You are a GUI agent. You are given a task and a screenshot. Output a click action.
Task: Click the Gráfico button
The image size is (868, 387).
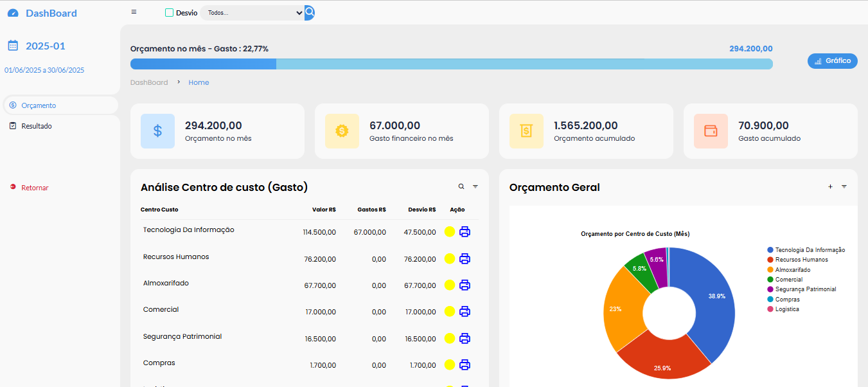pos(832,60)
